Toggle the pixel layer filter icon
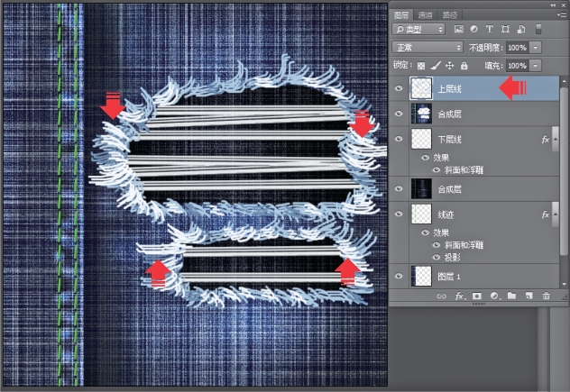570x392 pixels. coord(459,29)
